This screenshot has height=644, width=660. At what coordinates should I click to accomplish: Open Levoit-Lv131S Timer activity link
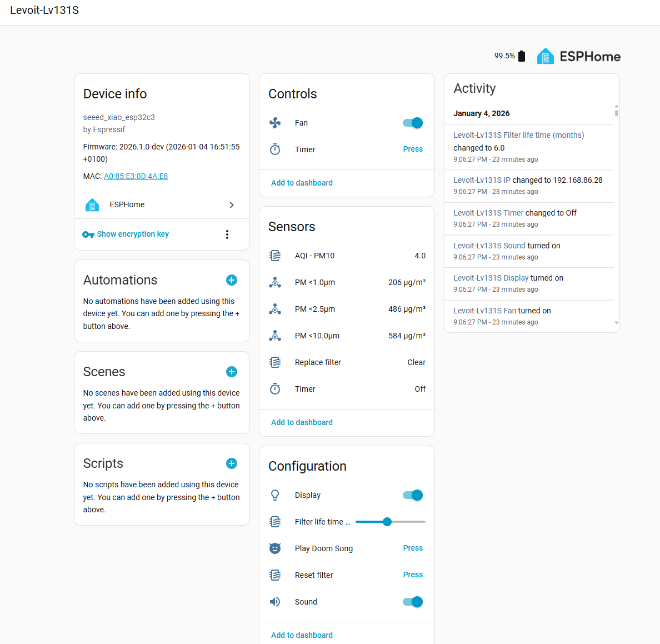pos(488,213)
